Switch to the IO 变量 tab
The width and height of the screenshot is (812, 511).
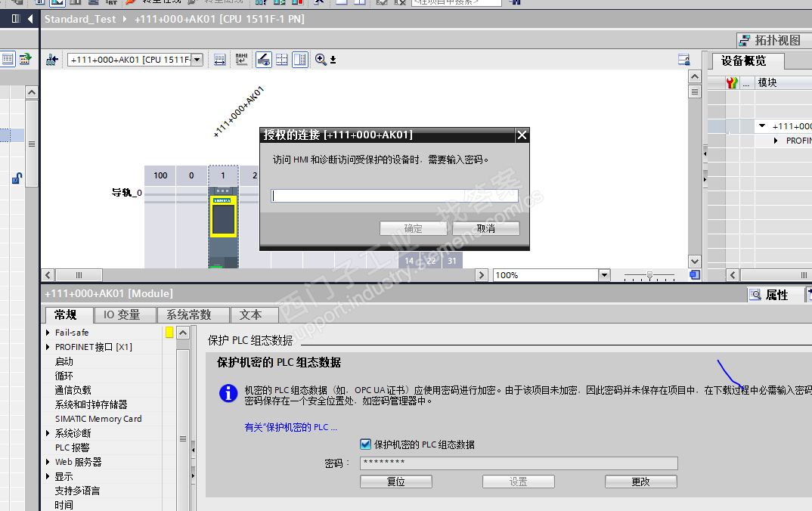pos(125,314)
